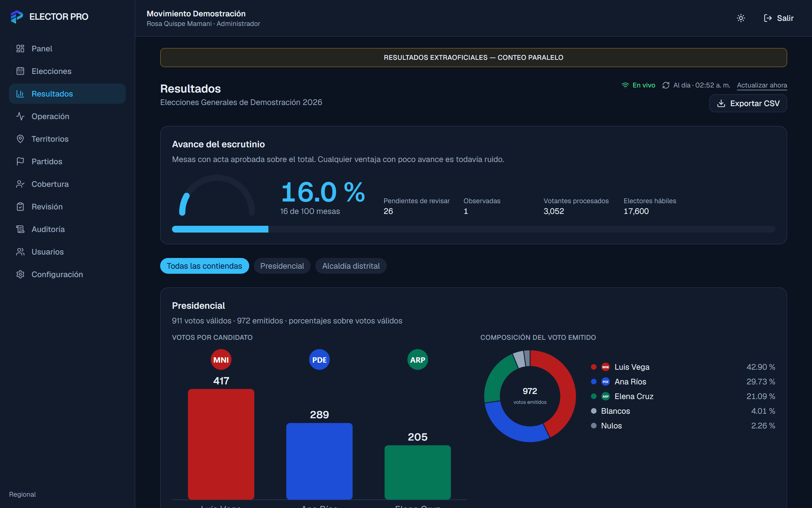The width and height of the screenshot is (812, 508).
Task: Click the Salir button
Action: pyautogui.click(x=778, y=18)
